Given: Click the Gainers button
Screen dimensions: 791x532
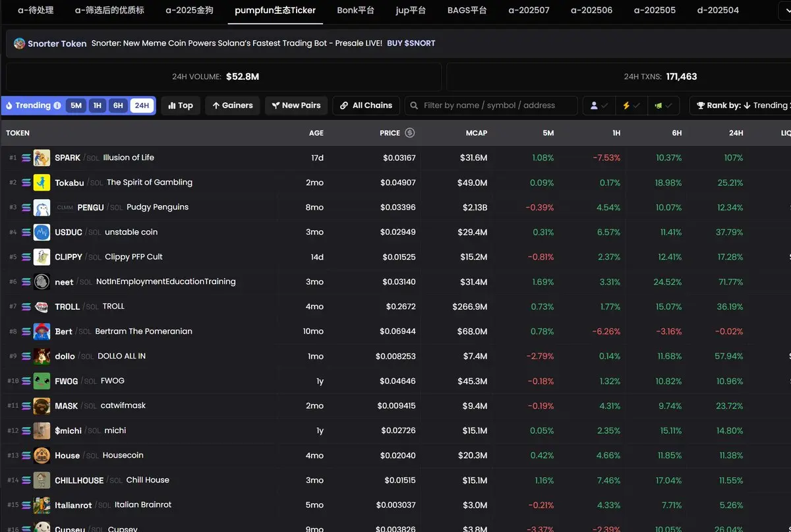Looking at the screenshot, I should coord(232,105).
